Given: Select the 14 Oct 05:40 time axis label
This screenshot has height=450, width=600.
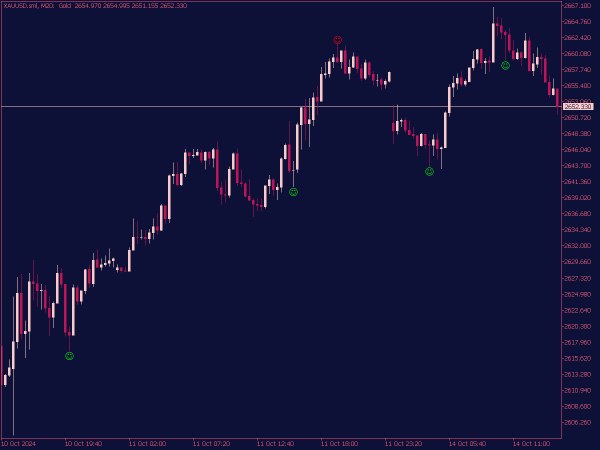Looking at the screenshot, I should tap(467, 444).
